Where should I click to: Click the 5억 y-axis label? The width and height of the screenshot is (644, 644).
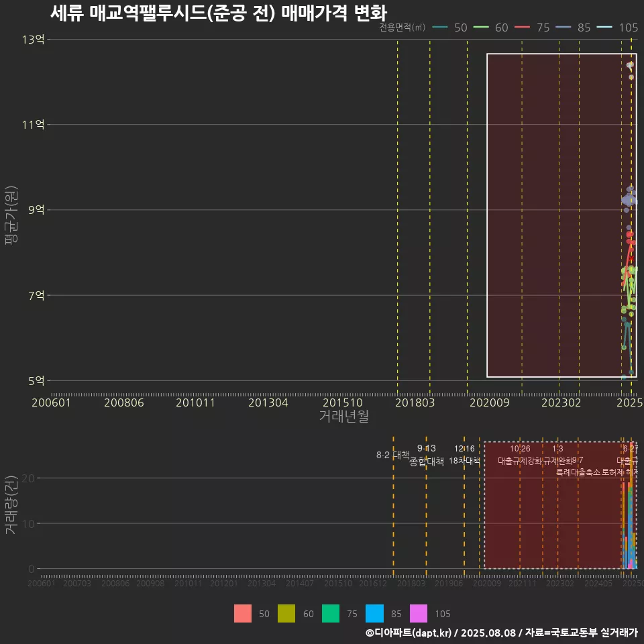tap(36, 381)
